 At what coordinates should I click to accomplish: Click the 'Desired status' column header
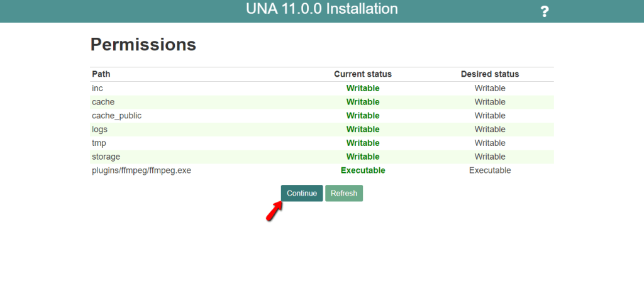490,74
